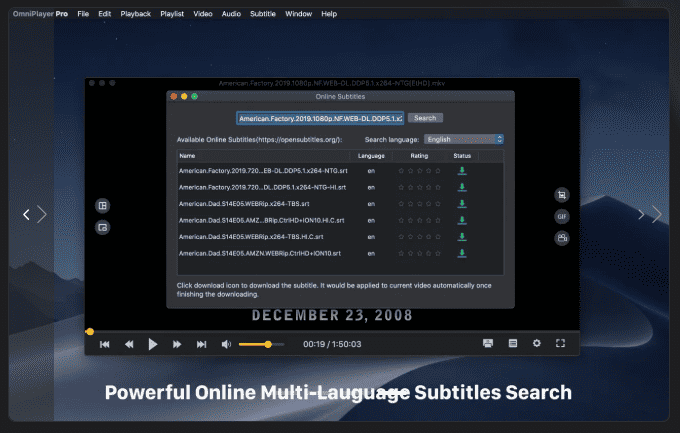Download American.Dad.S14E05.WEBRip.x264-TBS.srt subtitle
Viewport: 680px width, 433px height.
(x=462, y=203)
